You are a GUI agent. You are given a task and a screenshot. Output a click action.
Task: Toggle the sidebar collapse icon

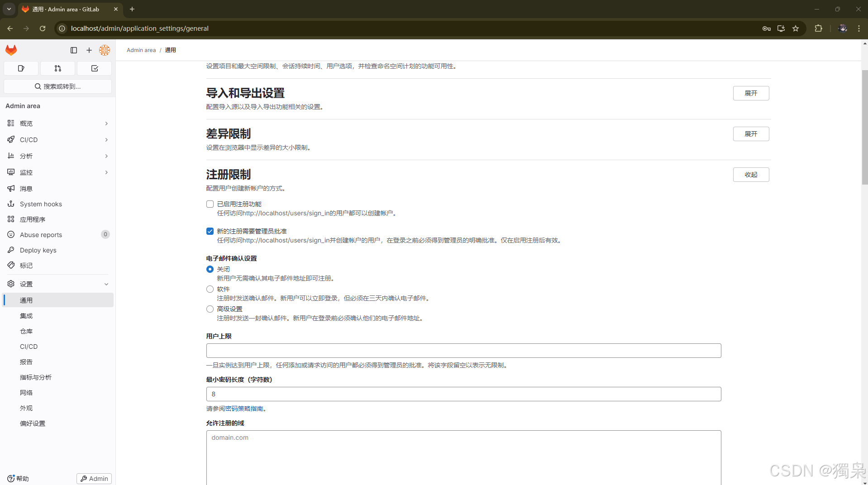click(x=74, y=50)
